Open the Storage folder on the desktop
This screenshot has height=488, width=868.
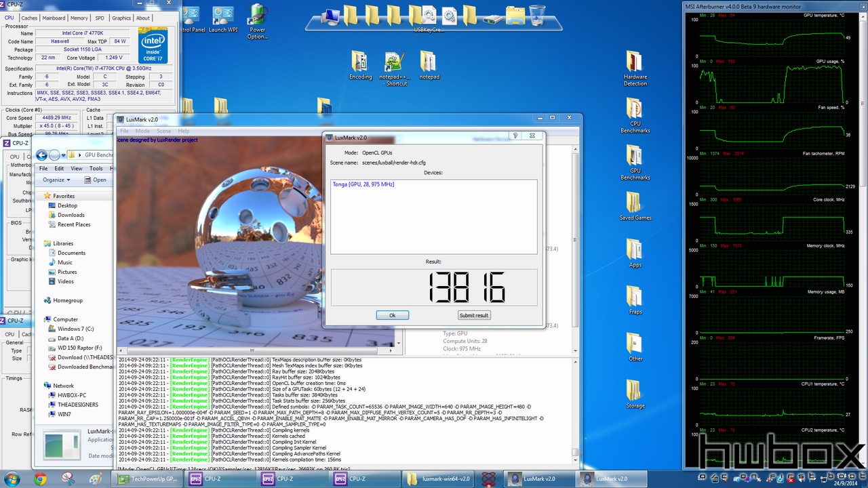635,394
